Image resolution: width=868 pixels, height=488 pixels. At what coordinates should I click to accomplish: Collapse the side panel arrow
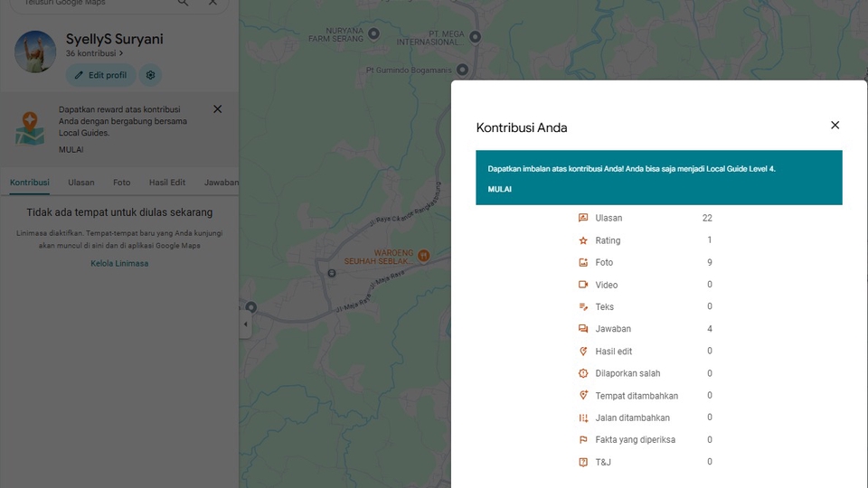[x=246, y=324]
